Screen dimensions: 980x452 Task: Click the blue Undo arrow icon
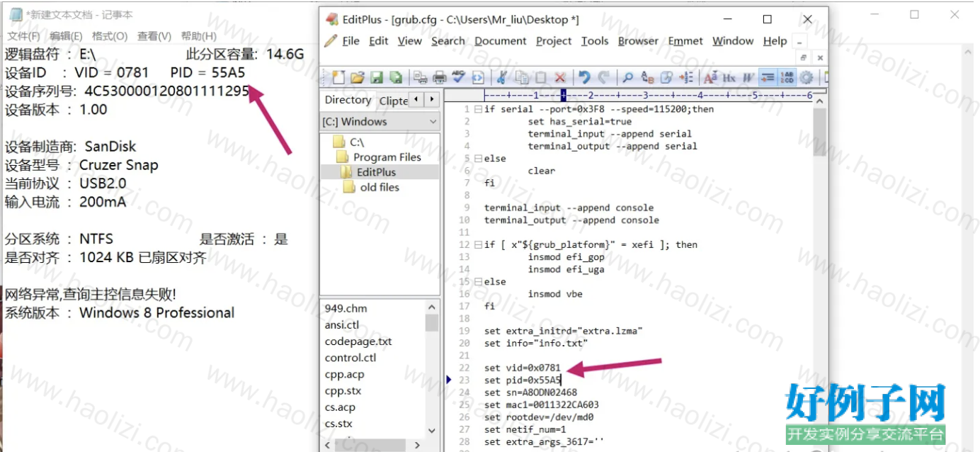coord(584,77)
